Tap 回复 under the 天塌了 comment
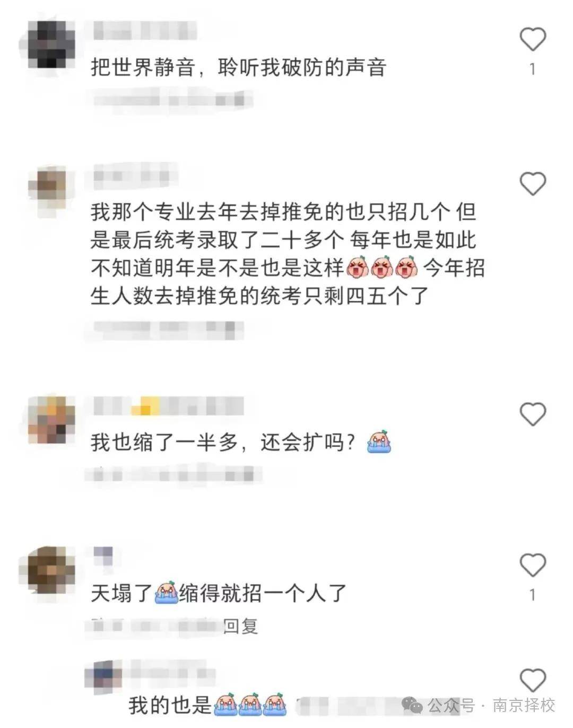 point(240,626)
